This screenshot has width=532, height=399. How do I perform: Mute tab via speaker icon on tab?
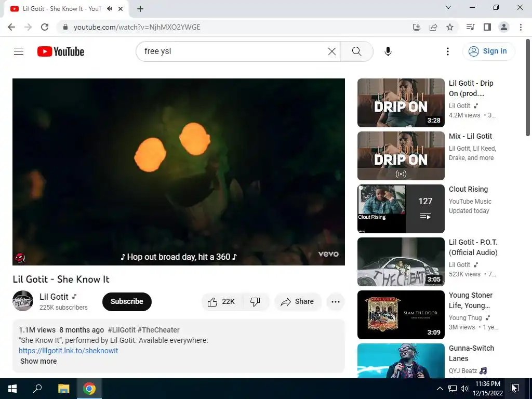coord(109,9)
